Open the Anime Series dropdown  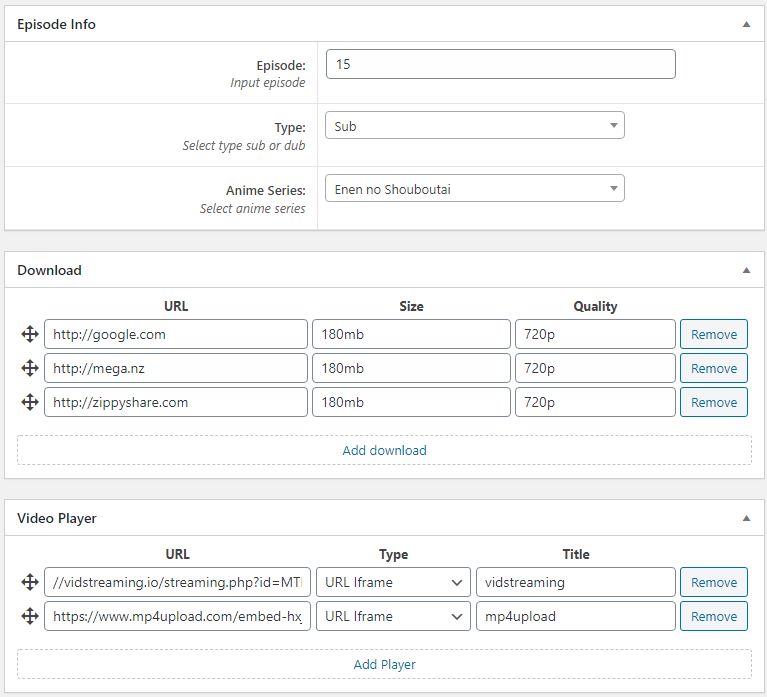pyautogui.click(x=474, y=189)
